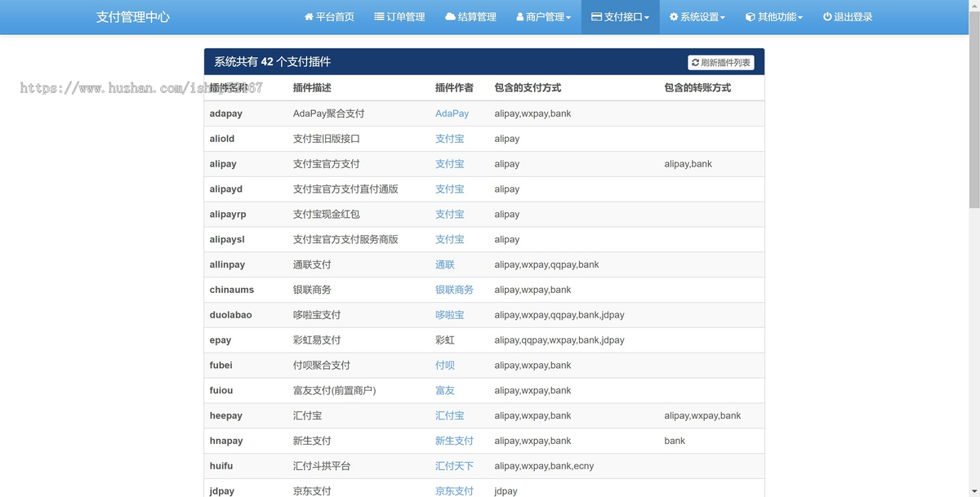Click 退出登录 to log out

coord(848,16)
